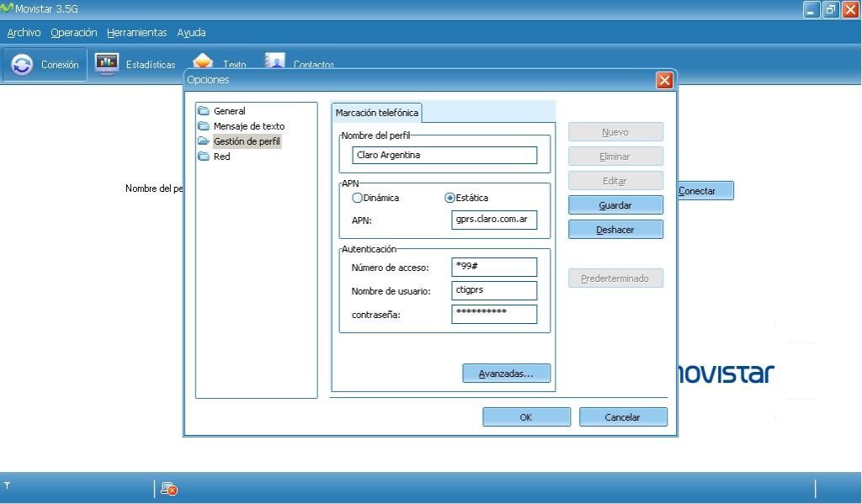Click the Cancelar button
The width and height of the screenshot is (862, 504).
coord(622,417)
